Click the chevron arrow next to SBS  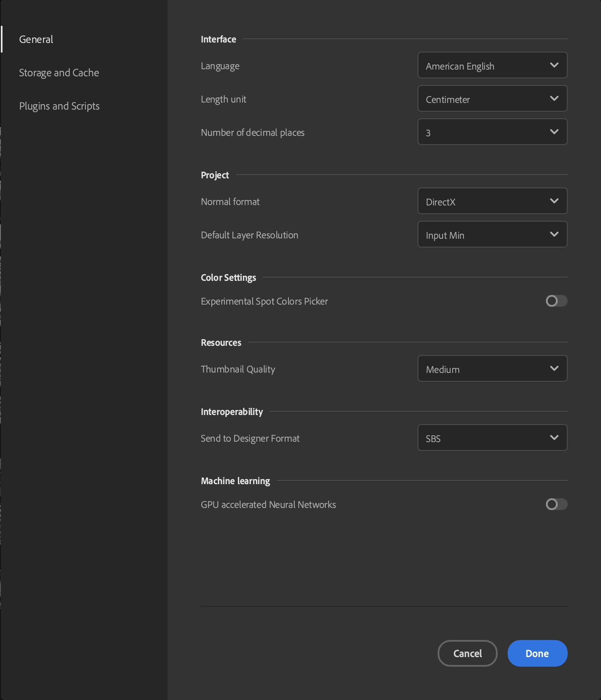[x=554, y=437]
